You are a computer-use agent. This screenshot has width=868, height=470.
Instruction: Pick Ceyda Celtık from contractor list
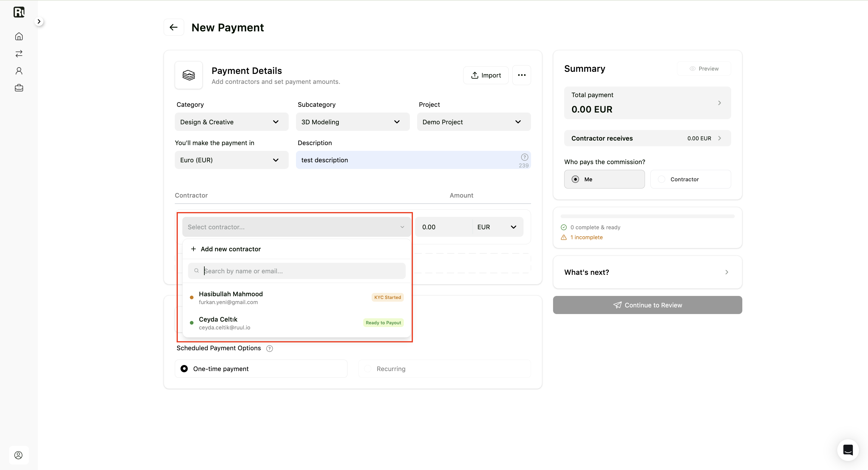click(x=297, y=323)
